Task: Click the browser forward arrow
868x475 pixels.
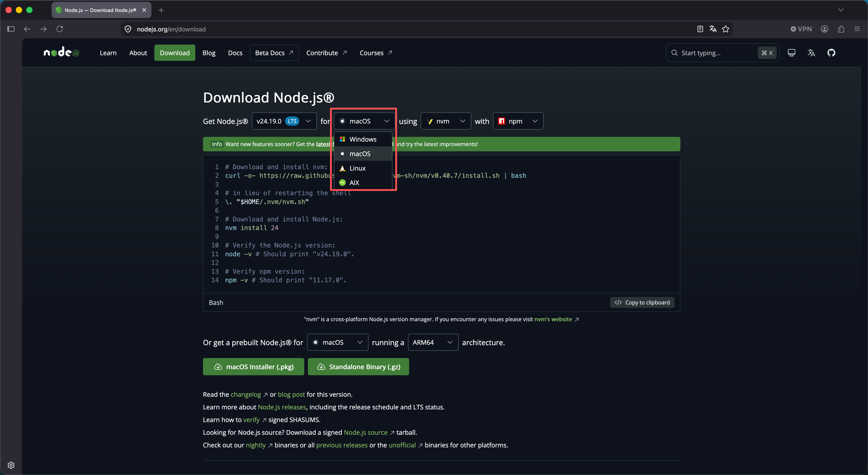Action: (x=43, y=29)
